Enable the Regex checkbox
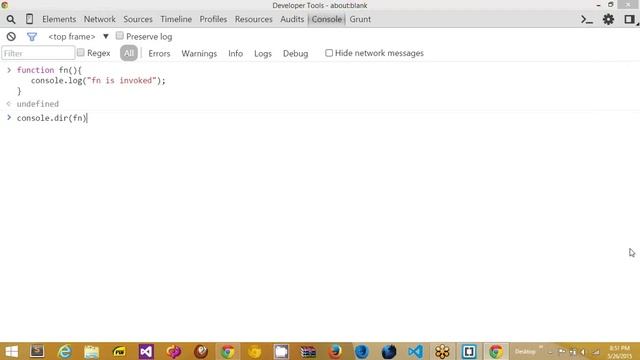 (80, 52)
